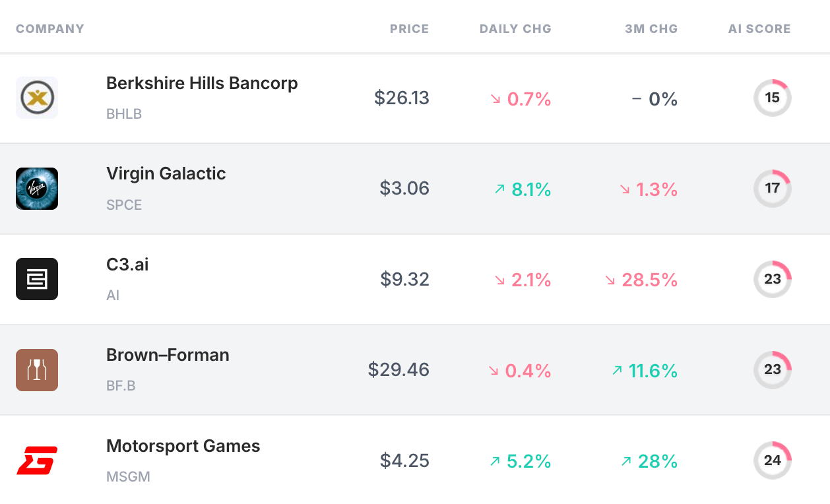This screenshot has width=830, height=504.
Task: Sort by the AI SCORE column header
Action: pos(759,29)
